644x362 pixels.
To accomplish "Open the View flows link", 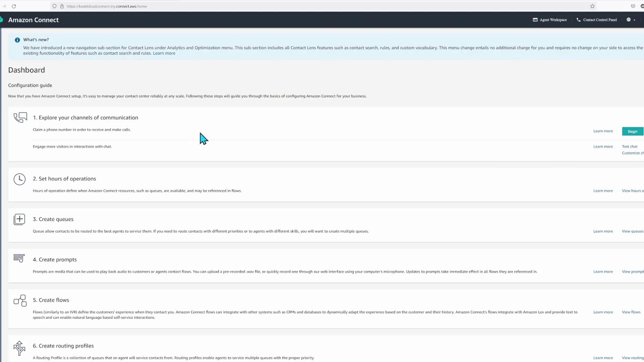I will 631,312.
